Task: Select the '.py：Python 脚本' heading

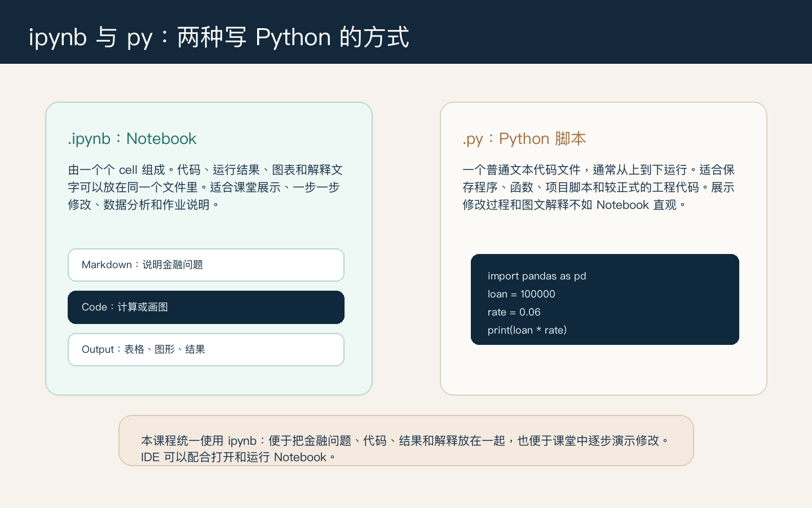Action: point(524,138)
